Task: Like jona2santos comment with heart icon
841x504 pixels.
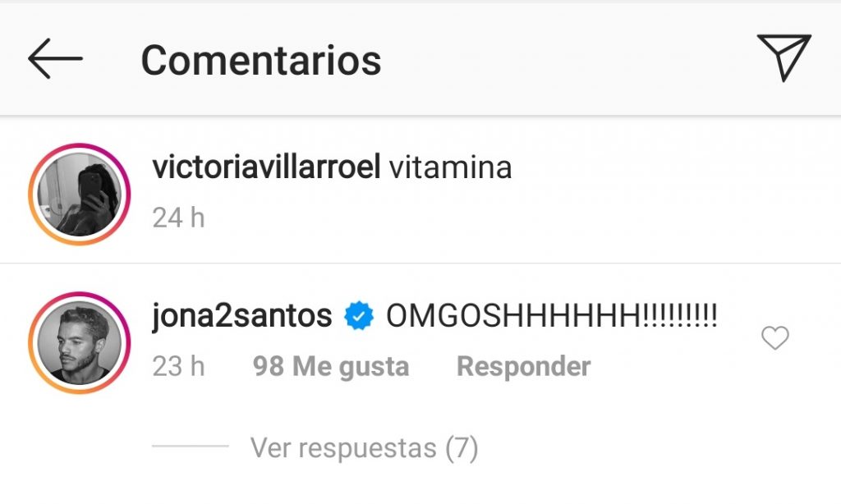Action: tap(775, 338)
